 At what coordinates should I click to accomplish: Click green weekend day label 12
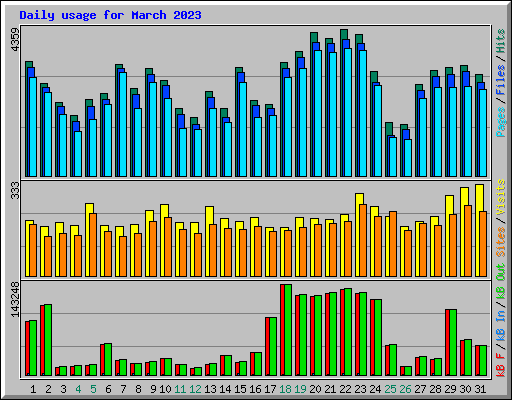pyautogui.click(x=195, y=389)
